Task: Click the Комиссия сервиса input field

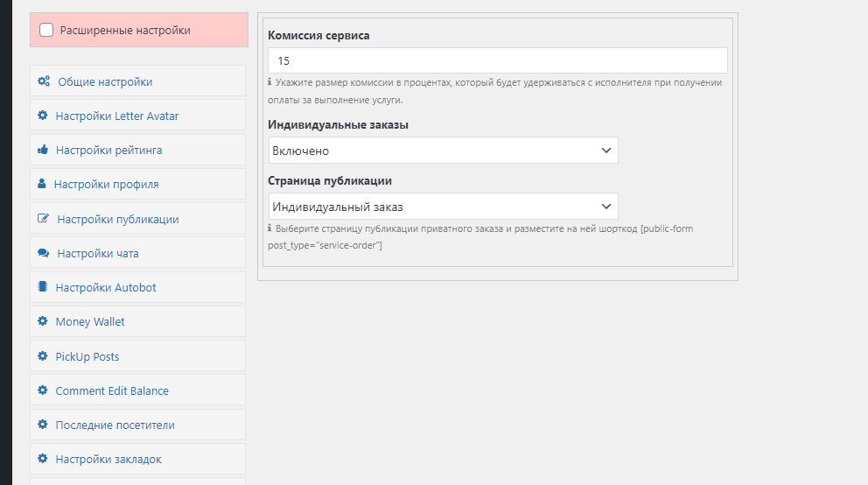Action: pos(497,60)
